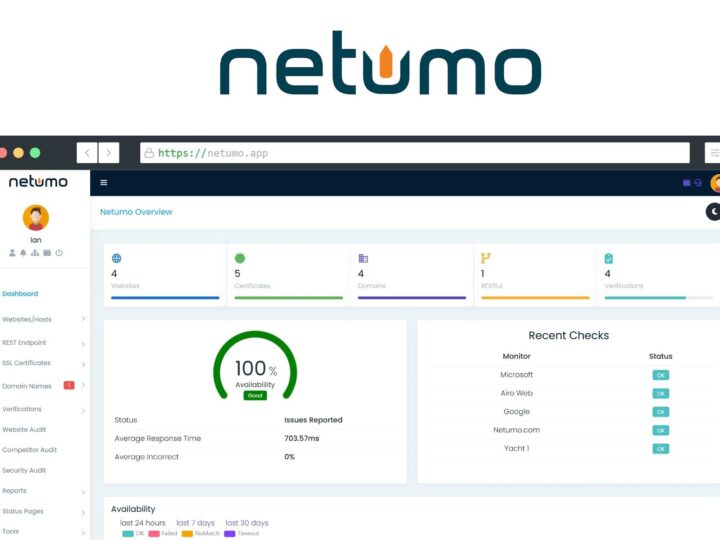Viewport: 720px width, 540px height.
Task: Toggle the Failed availability legend item
Action: (163, 533)
